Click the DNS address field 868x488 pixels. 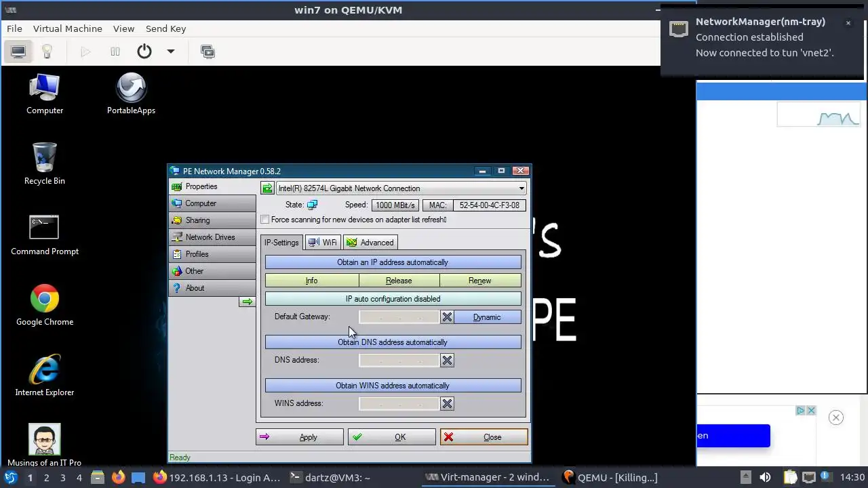399,361
